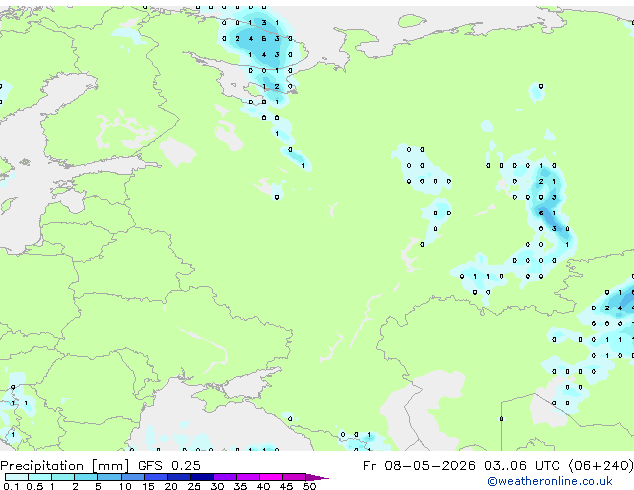Screen dimensions: 634x490
Task: Click the legend label "0.5"
Action: (x=34, y=486)
